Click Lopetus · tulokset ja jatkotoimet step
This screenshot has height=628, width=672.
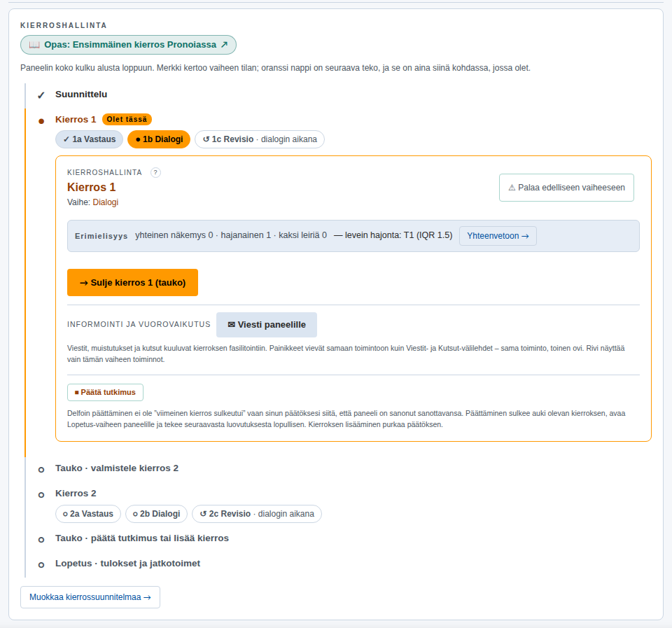pyautogui.click(x=127, y=564)
